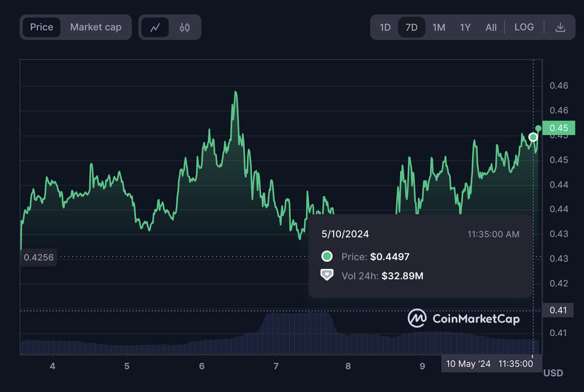Switch to candlestick chart view
The width and height of the screenshot is (584, 392).
(184, 27)
